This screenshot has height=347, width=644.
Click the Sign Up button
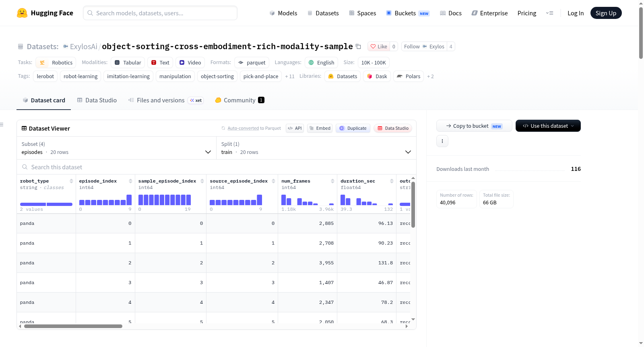[x=606, y=13]
